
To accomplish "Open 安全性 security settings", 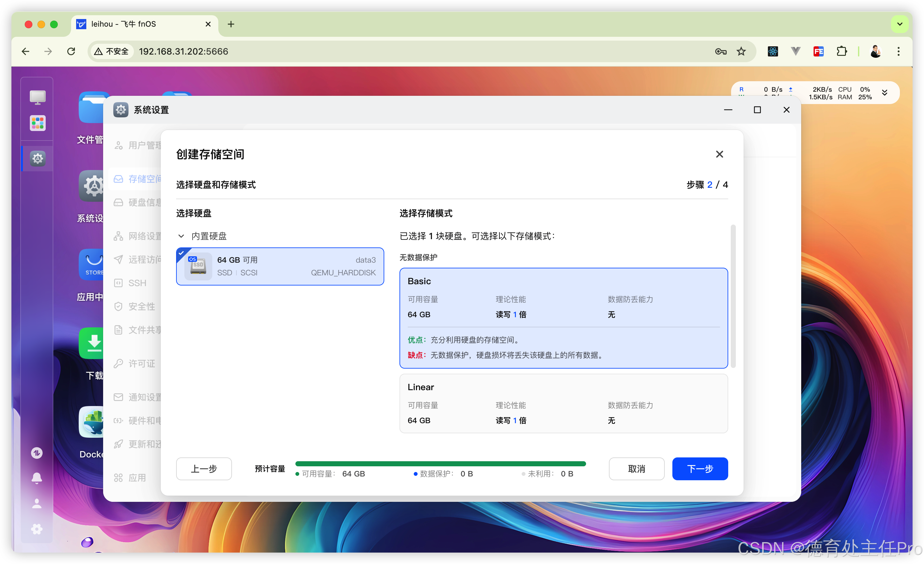I will click(142, 306).
